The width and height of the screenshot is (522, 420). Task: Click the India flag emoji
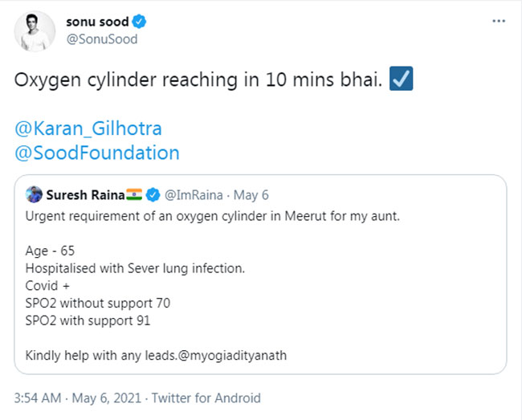point(133,194)
